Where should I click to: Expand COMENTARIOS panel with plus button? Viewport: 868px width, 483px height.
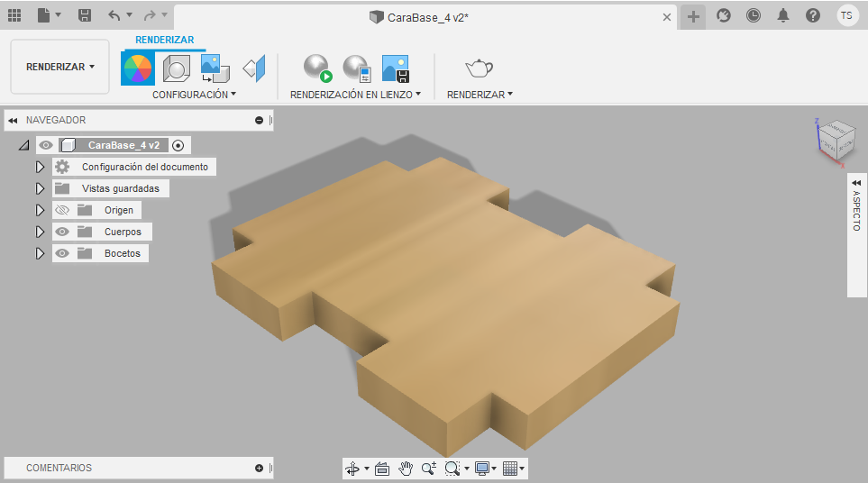click(259, 468)
